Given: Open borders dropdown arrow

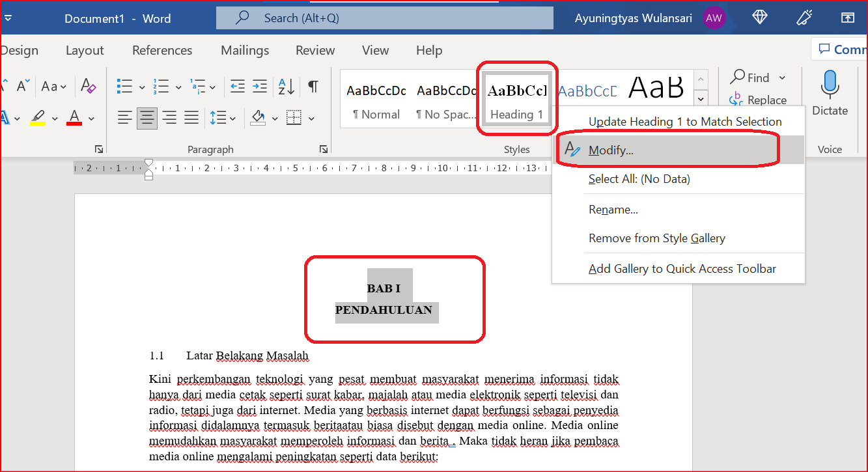Looking at the screenshot, I should point(311,118).
